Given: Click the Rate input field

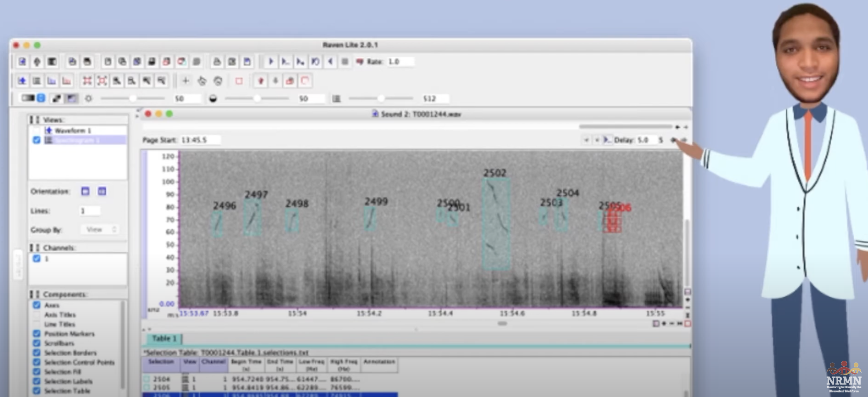Looking at the screenshot, I should 400,62.
